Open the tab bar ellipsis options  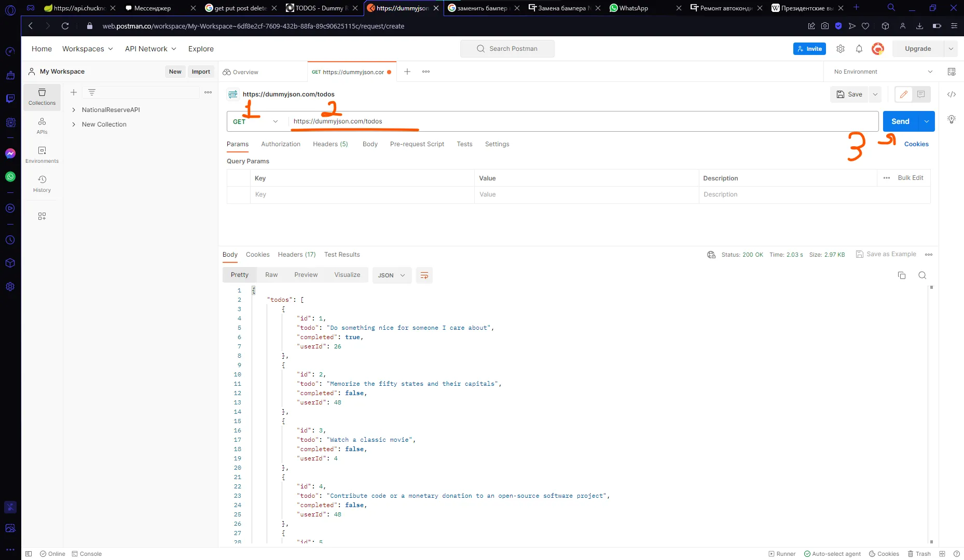(426, 72)
